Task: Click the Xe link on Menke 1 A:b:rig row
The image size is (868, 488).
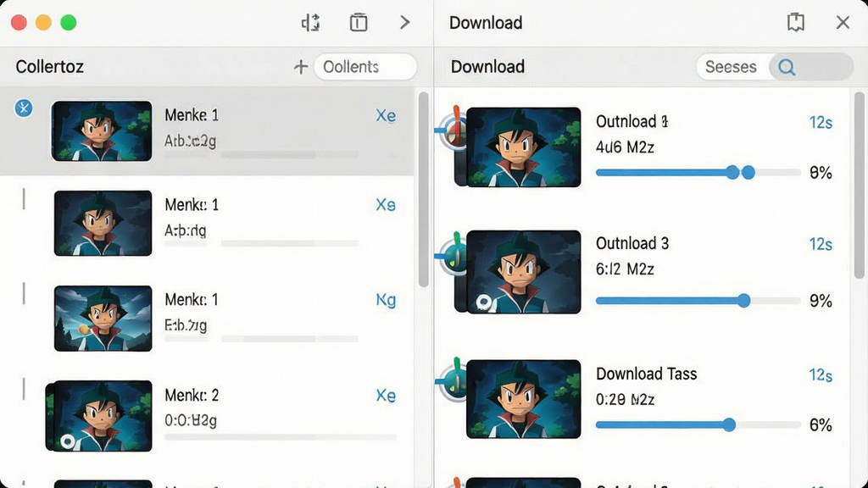Action: [x=386, y=205]
